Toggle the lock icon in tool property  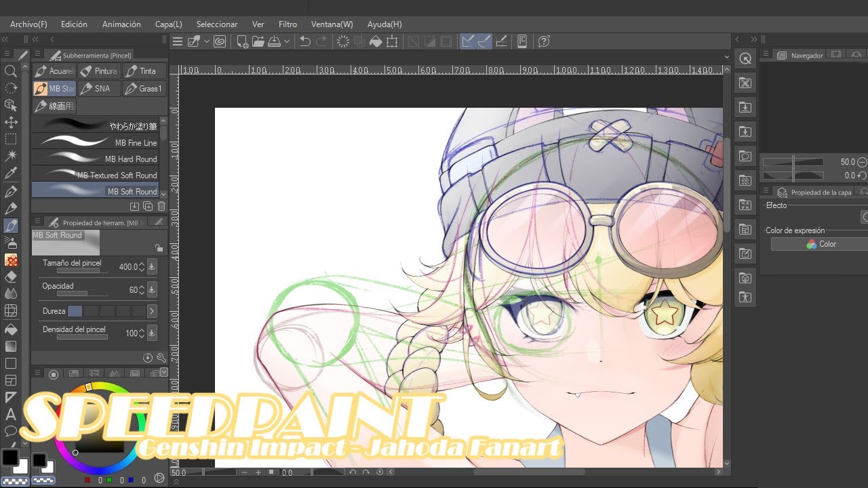[159, 248]
